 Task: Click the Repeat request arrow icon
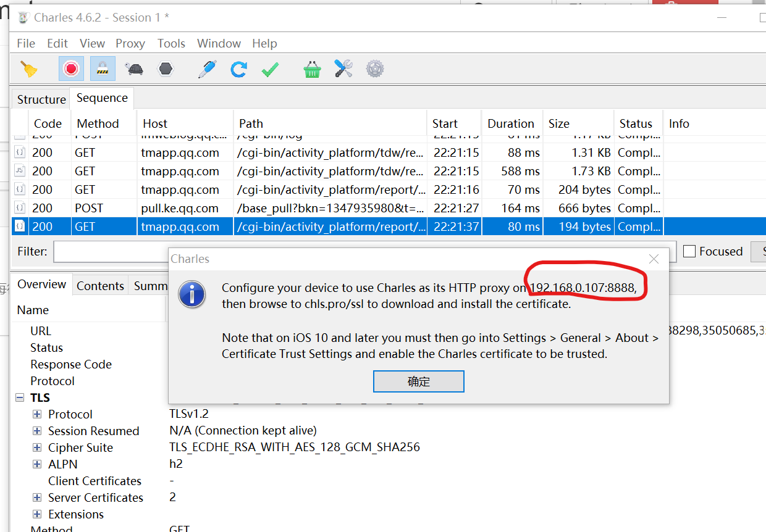[x=238, y=69]
